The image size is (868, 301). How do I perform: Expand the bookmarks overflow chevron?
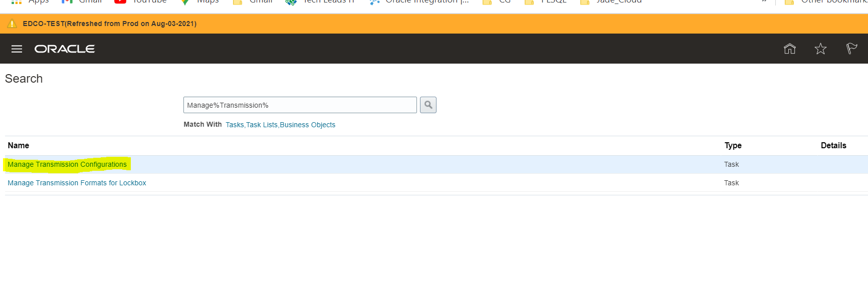pyautogui.click(x=764, y=2)
